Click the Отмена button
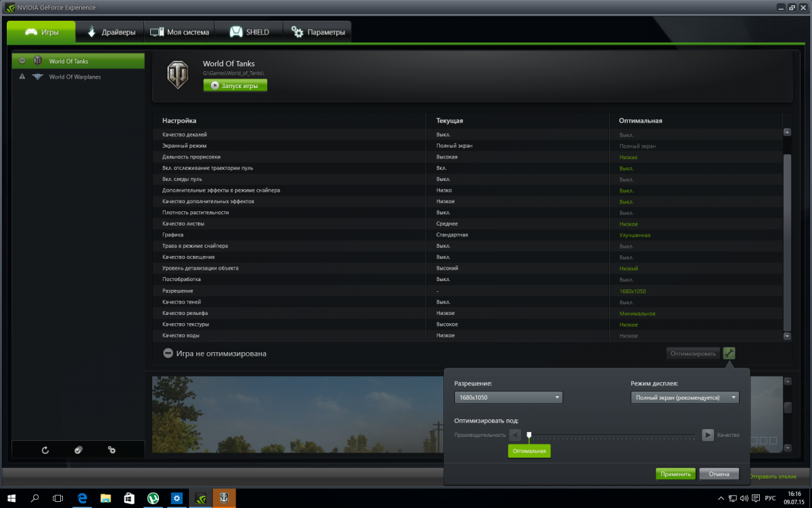 [719, 474]
